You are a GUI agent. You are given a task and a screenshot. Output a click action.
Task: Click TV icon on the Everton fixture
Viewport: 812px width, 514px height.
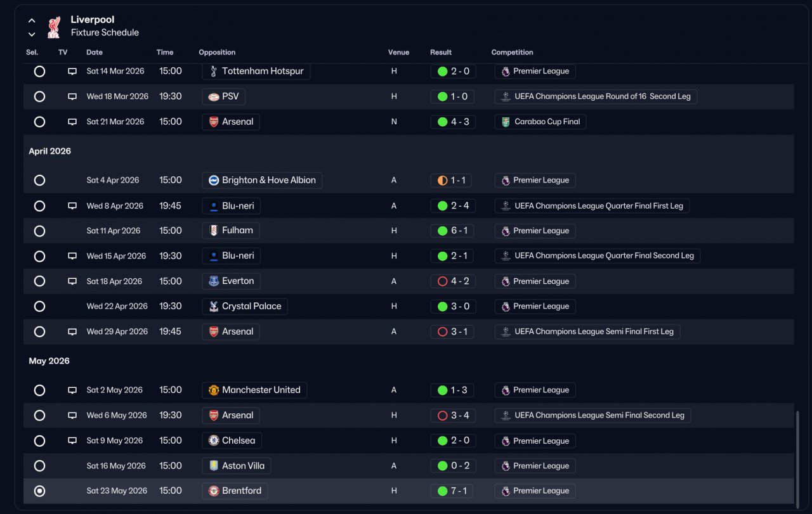pyautogui.click(x=72, y=281)
